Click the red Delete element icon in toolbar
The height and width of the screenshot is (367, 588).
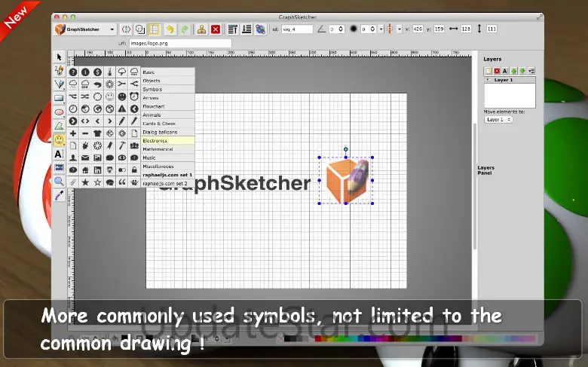[x=216, y=29]
